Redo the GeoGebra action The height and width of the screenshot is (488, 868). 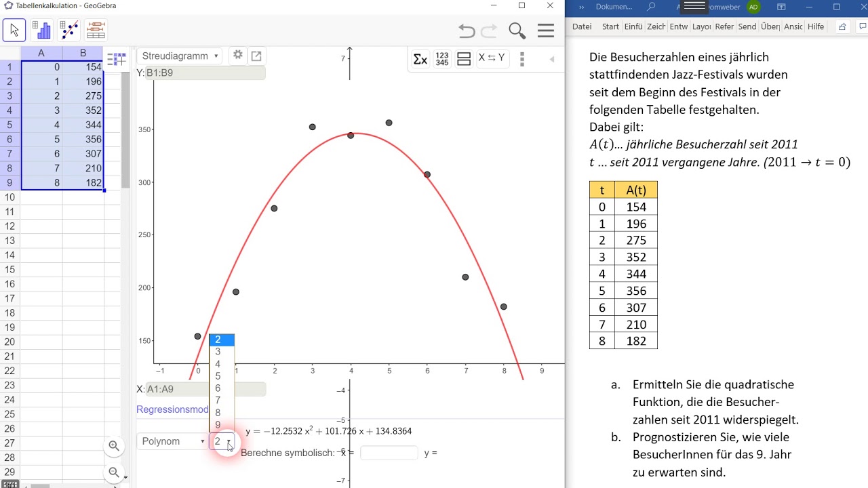489,31
